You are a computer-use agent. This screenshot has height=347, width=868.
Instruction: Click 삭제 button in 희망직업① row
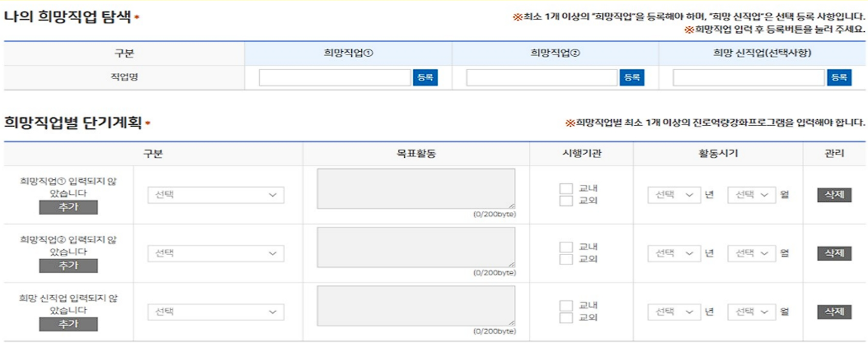point(834,195)
